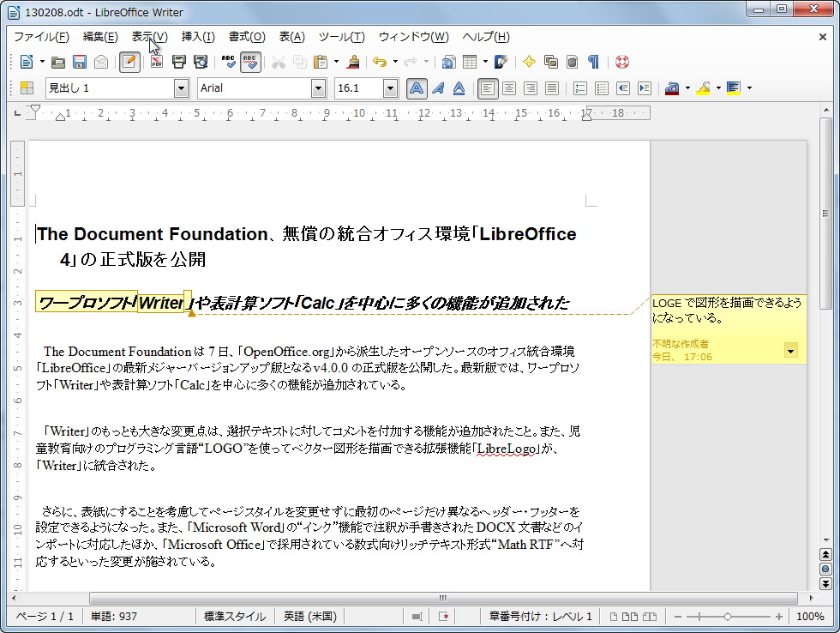Toggle Underline formatting
The image size is (840, 633).
pos(459,88)
